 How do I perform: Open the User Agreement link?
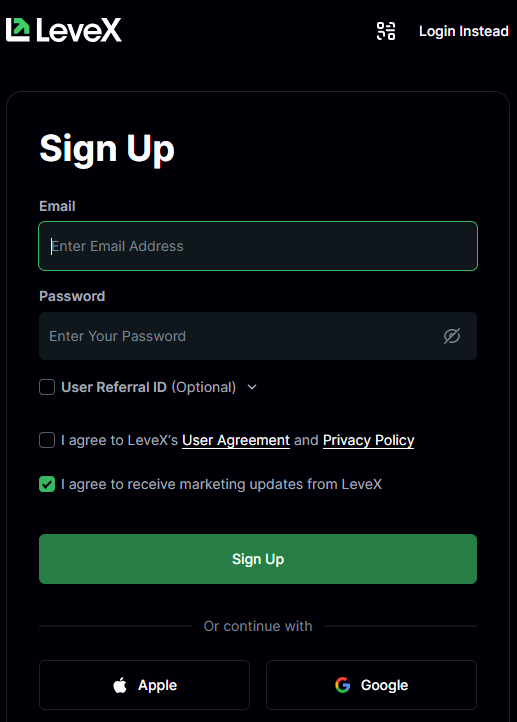pyautogui.click(x=236, y=440)
